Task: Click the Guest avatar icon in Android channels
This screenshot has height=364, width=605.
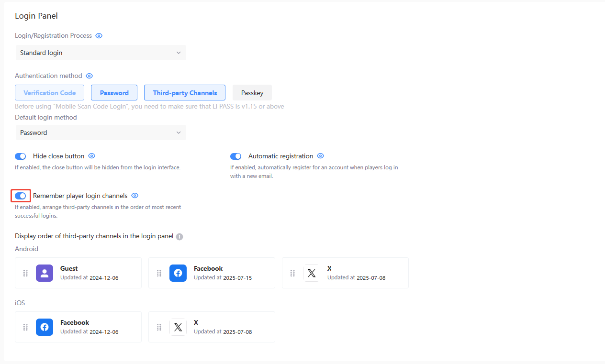Action: click(x=45, y=273)
